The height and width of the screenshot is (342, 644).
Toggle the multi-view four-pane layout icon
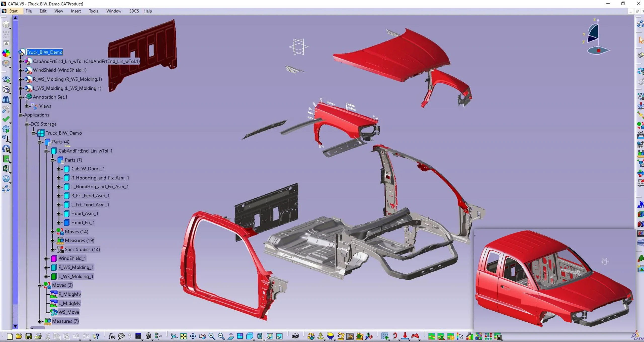240,336
